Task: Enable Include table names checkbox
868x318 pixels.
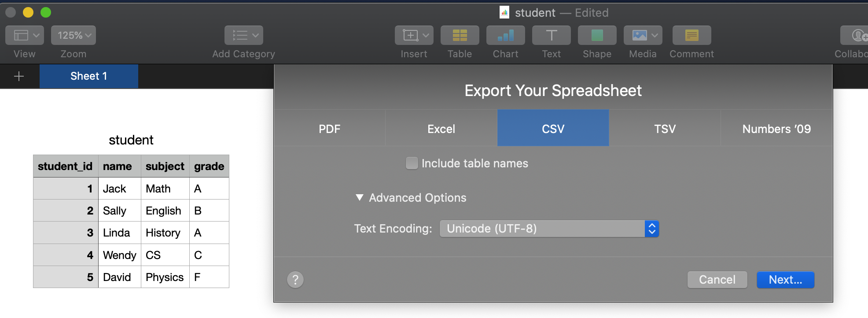Action: 412,163
